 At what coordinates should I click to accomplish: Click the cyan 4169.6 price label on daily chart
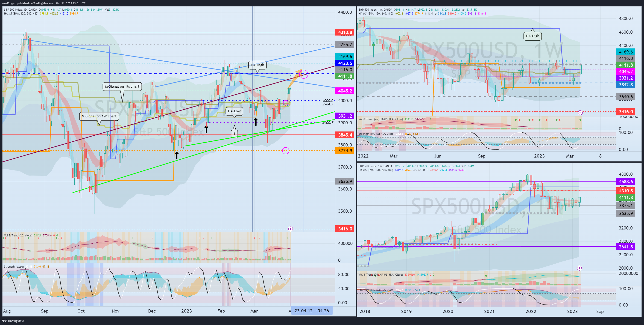point(345,57)
